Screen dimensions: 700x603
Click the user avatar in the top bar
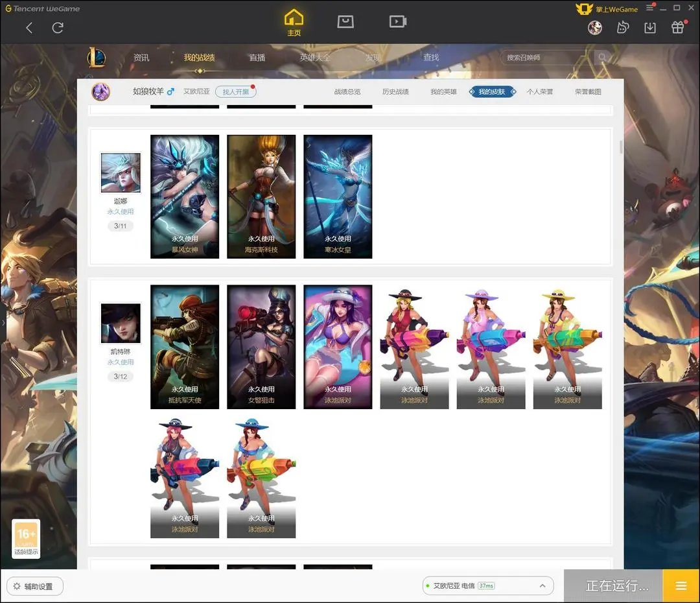click(x=594, y=28)
